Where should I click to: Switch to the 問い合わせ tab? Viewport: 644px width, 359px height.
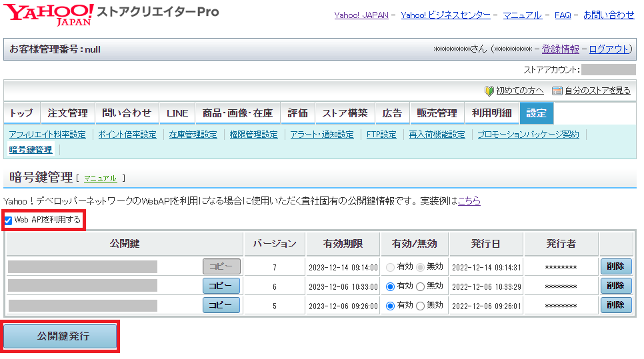(x=127, y=113)
